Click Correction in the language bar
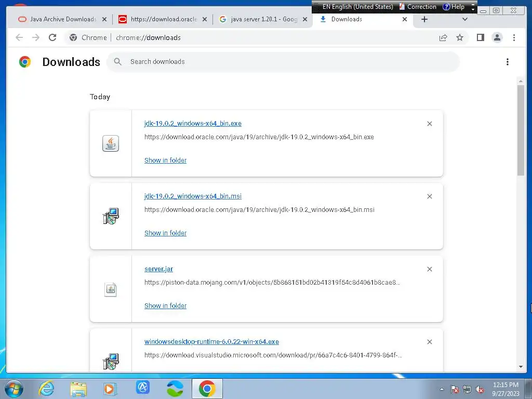 [x=418, y=7]
